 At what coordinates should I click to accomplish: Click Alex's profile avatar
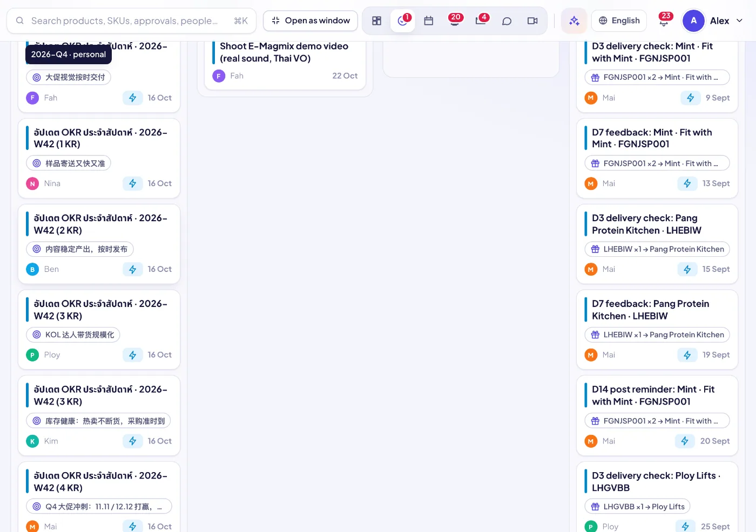693,21
